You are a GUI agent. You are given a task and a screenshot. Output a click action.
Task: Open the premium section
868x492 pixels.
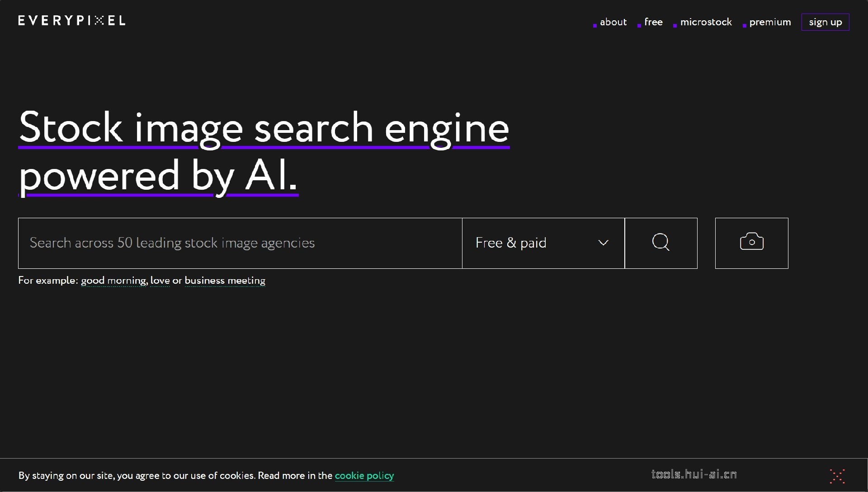coord(770,22)
